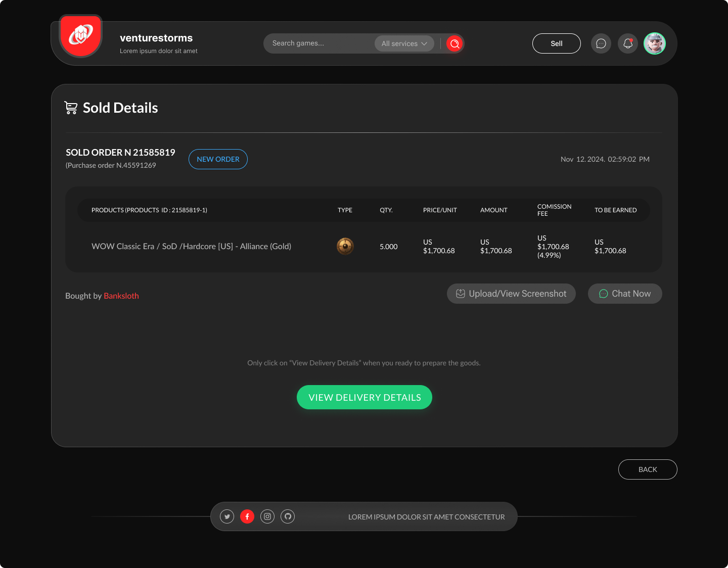Open the user avatar profile
Viewport: 728px width, 568px height.
click(655, 43)
